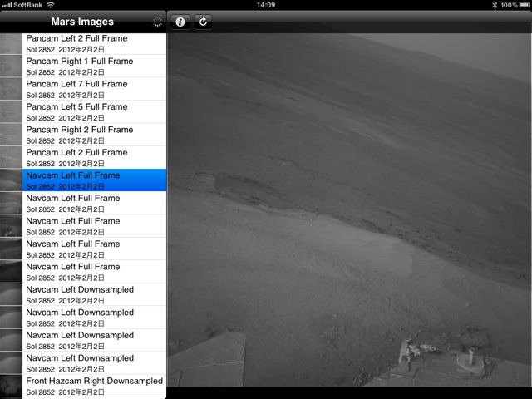Viewport: 532px width, 399px height.
Task: Select Navcam Left Downsampled row directly above Front Hazcam
Action: 83,362
